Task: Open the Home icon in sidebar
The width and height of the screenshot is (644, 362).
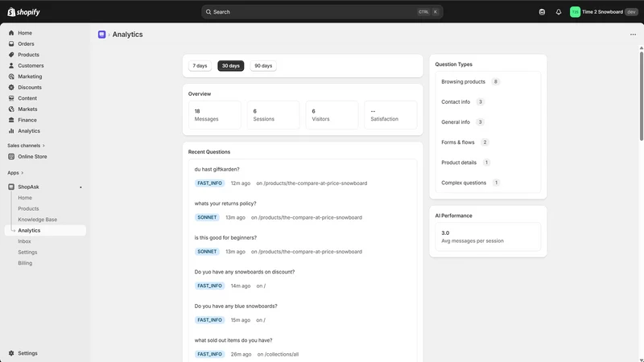Action: pyautogui.click(x=11, y=33)
